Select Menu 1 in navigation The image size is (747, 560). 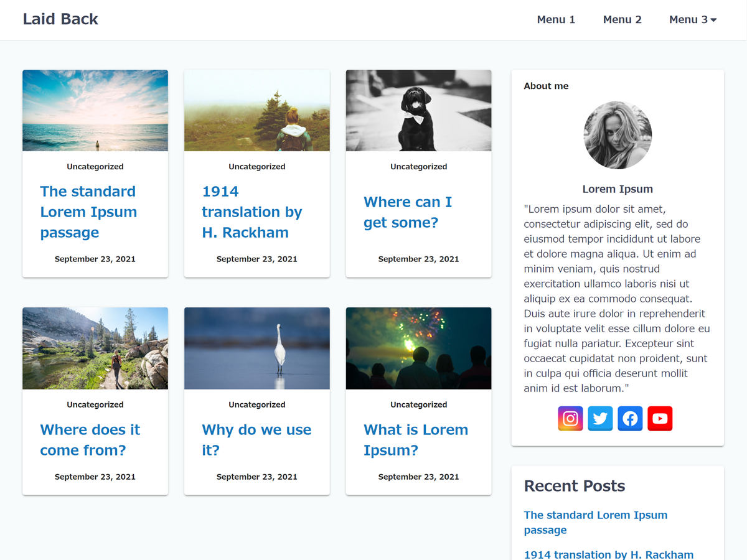(556, 20)
